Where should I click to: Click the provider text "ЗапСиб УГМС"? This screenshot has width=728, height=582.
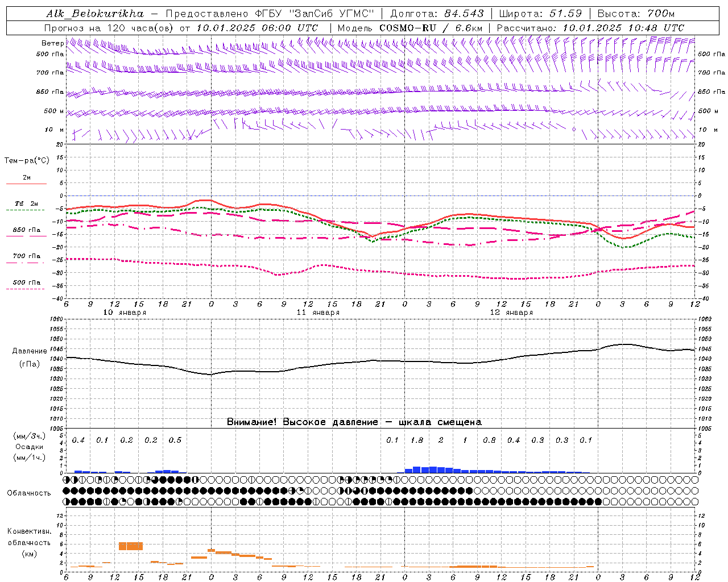pos(332,14)
